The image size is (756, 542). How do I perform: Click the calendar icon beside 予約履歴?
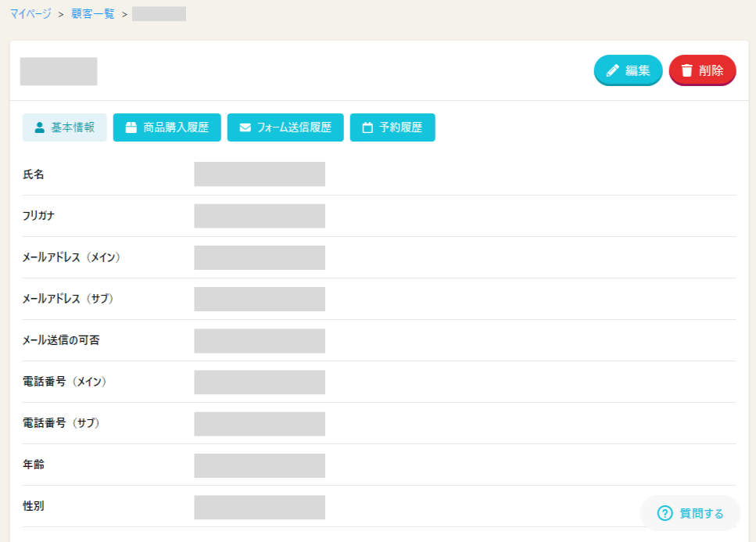367,127
